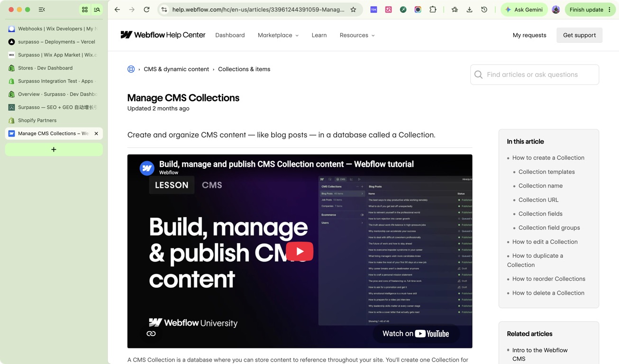
Task: Click the Find articles search field
Action: click(x=535, y=74)
